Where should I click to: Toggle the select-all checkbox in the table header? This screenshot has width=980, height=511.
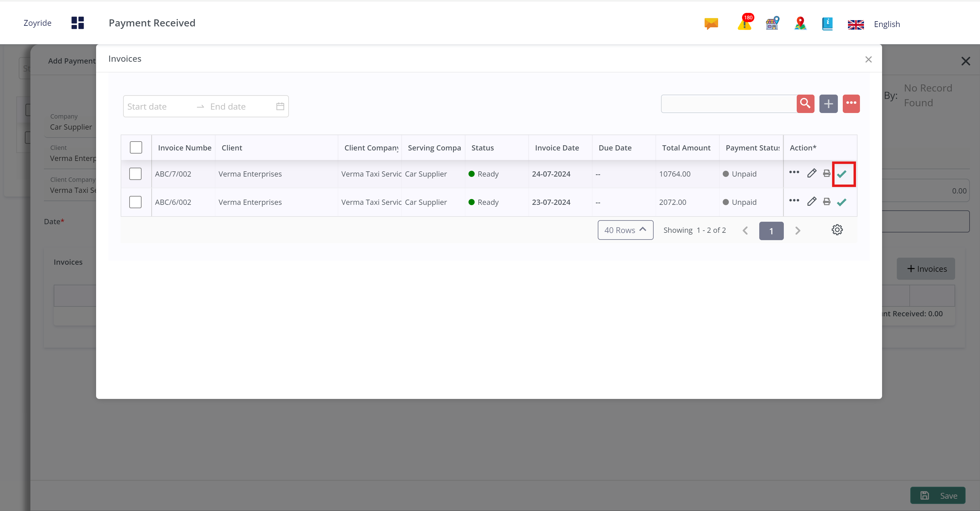coord(136,148)
